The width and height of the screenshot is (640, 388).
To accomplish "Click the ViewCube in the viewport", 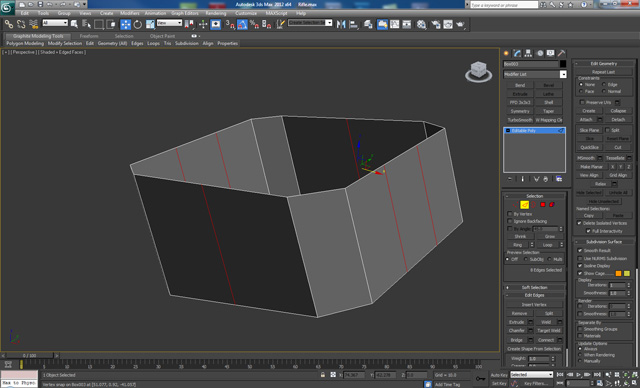I will coord(478,71).
